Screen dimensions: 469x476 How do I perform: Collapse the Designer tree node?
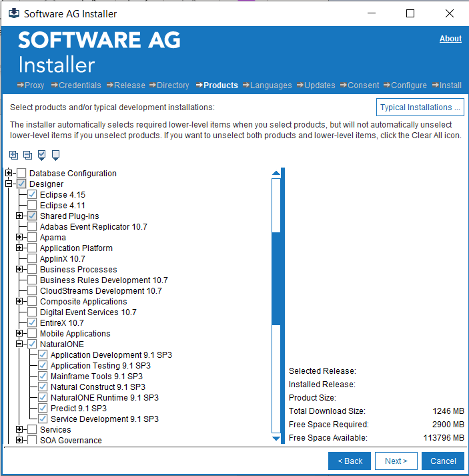tap(9, 184)
